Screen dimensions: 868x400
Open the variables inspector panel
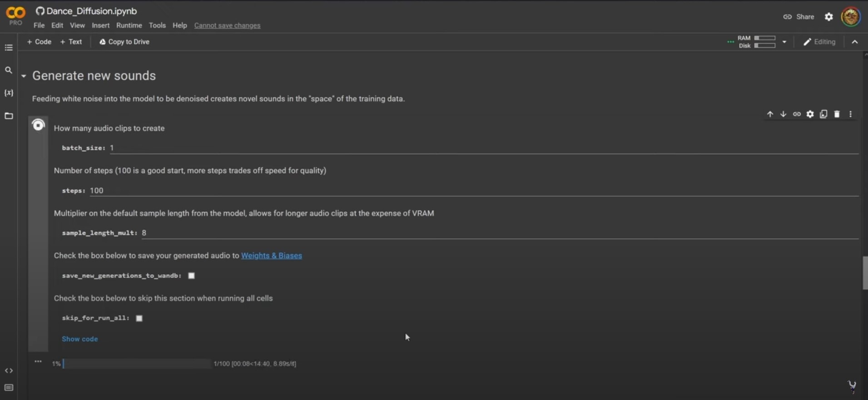(9, 93)
